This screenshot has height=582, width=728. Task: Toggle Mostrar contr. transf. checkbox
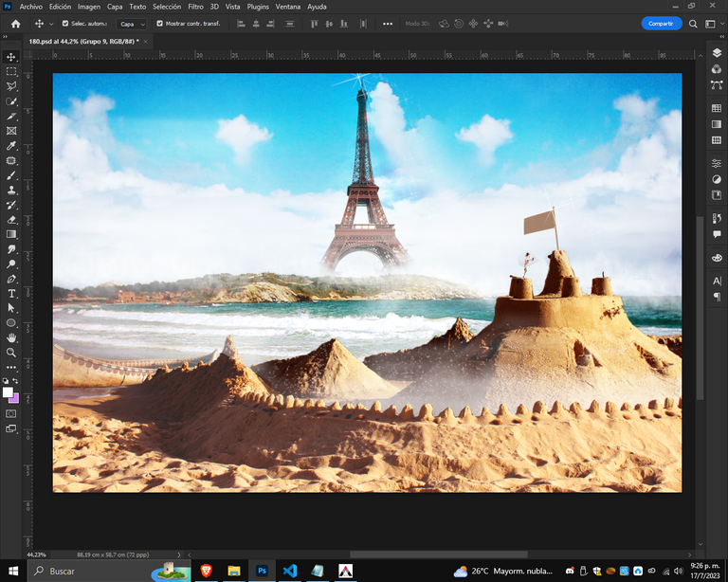click(x=159, y=23)
